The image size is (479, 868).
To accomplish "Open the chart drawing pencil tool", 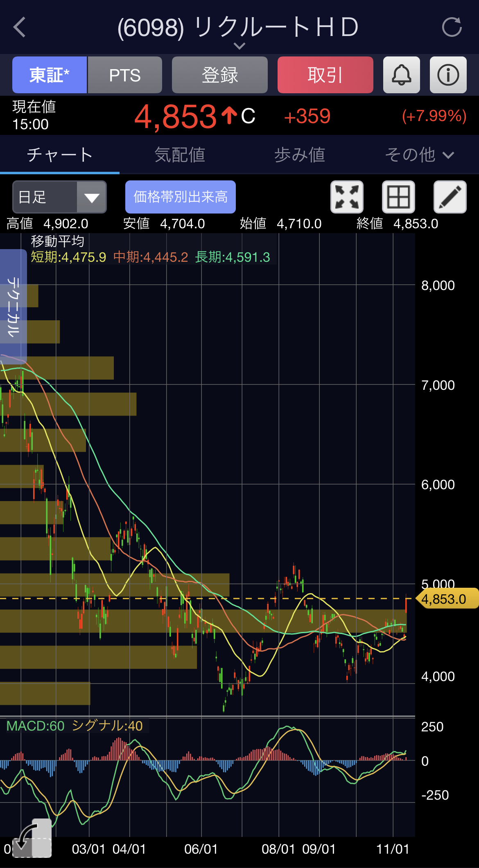I will [x=450, y=197].
